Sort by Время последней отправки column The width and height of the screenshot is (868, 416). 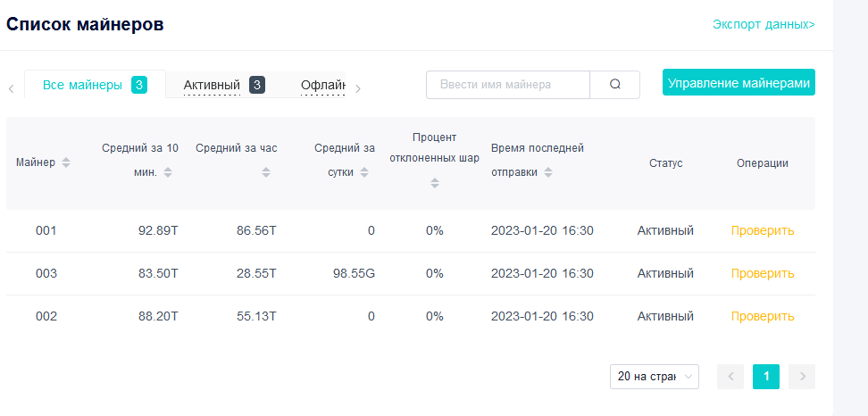pyautogui.click(x=548, y=172)
